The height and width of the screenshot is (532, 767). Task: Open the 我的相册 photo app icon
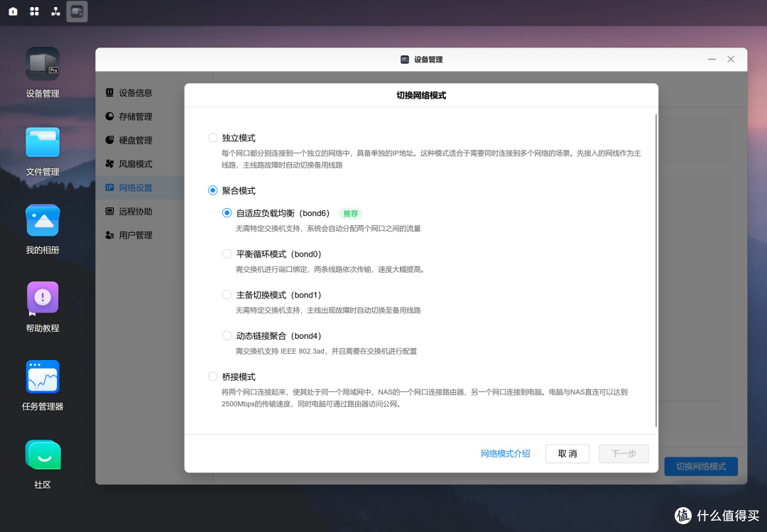point(43,220)
